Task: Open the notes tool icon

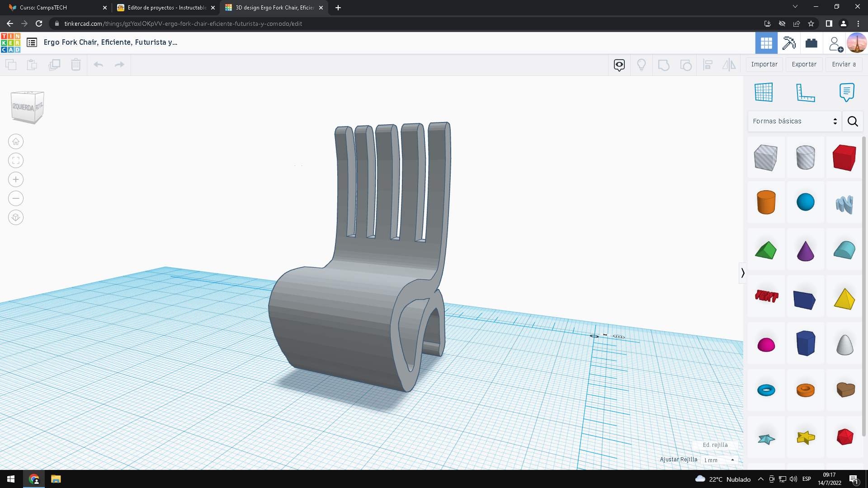Action: click(846, 92)
